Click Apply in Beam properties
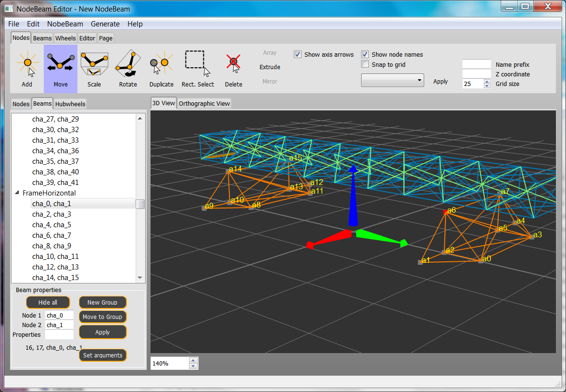The image size is (566, 392). pyautogui.click(x=102, y=332)
